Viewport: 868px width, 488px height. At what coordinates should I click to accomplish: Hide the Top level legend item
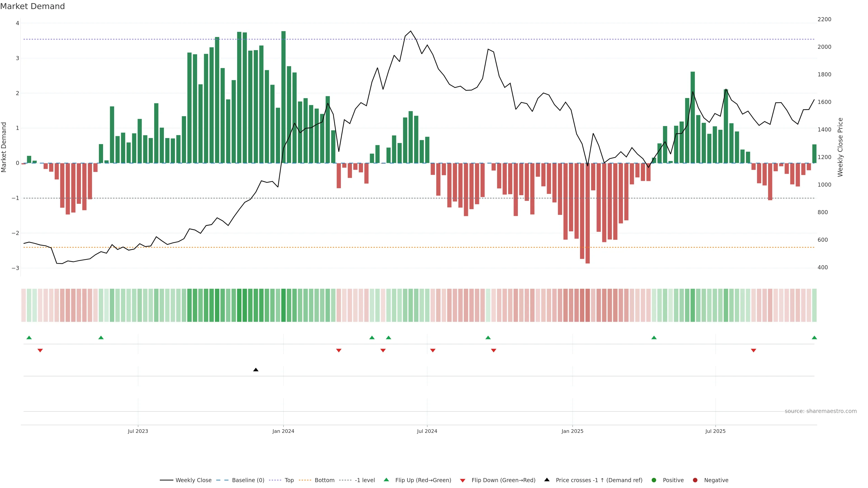pos(289,480)
